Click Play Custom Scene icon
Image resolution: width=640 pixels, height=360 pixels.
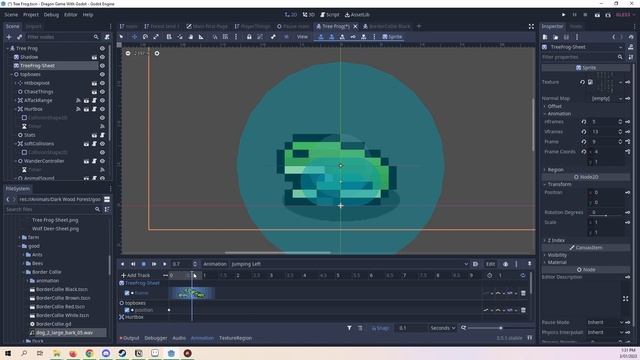608,15
